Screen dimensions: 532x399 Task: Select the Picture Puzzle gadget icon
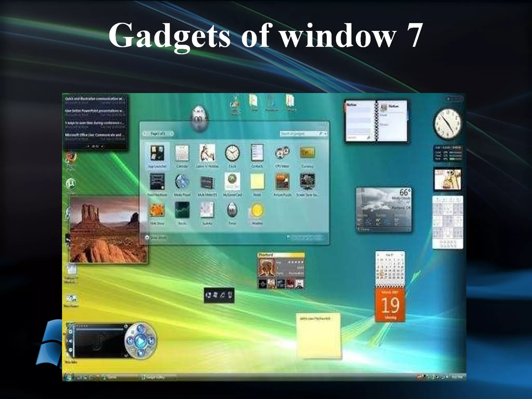pos(282,182)
